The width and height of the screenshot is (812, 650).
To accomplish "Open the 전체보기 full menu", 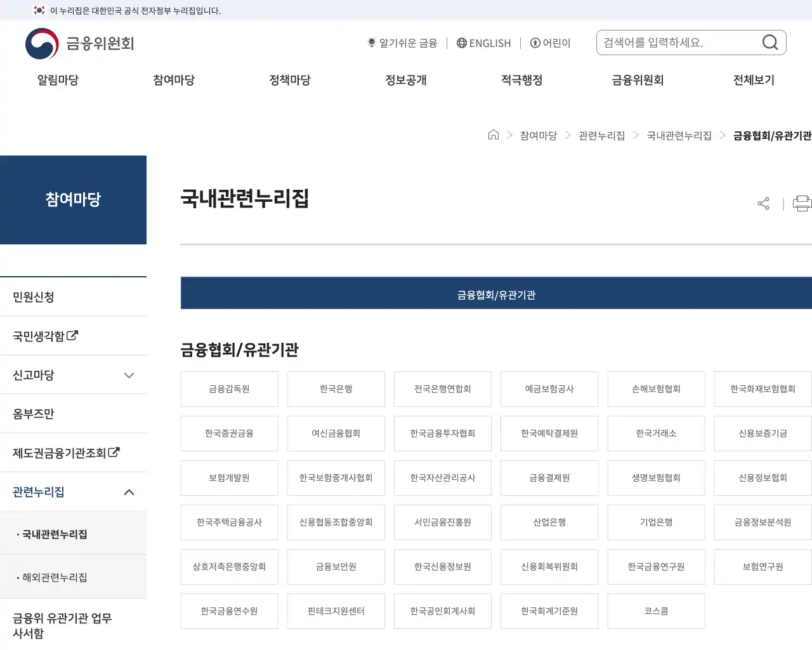I will (x=754, y=80).
